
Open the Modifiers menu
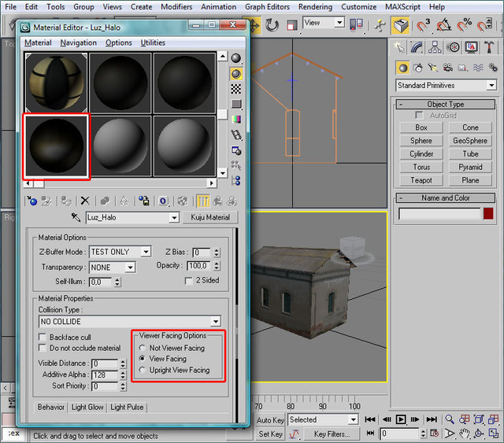pyautogui.click(x=176, y=6)
